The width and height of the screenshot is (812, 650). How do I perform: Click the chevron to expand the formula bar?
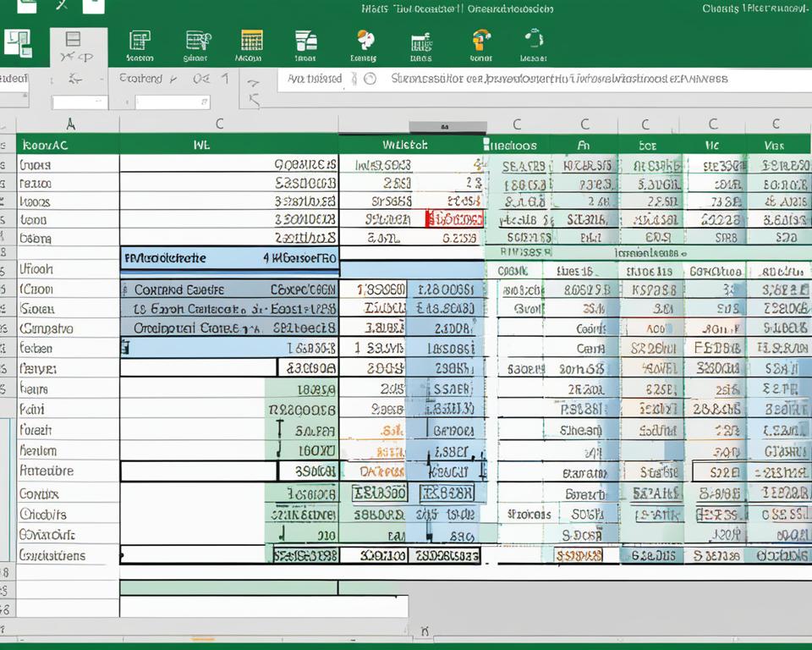pos(255,80)
